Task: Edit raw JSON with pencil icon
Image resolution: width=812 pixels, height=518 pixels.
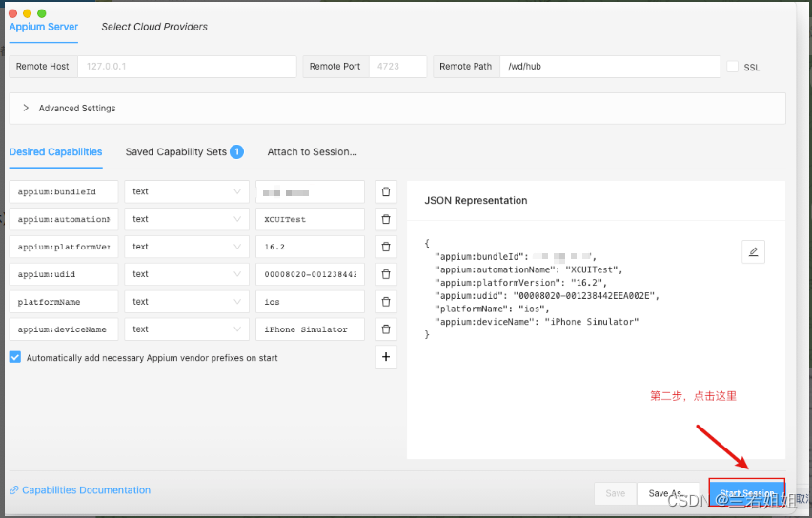Action: click(x=753, y=252)
